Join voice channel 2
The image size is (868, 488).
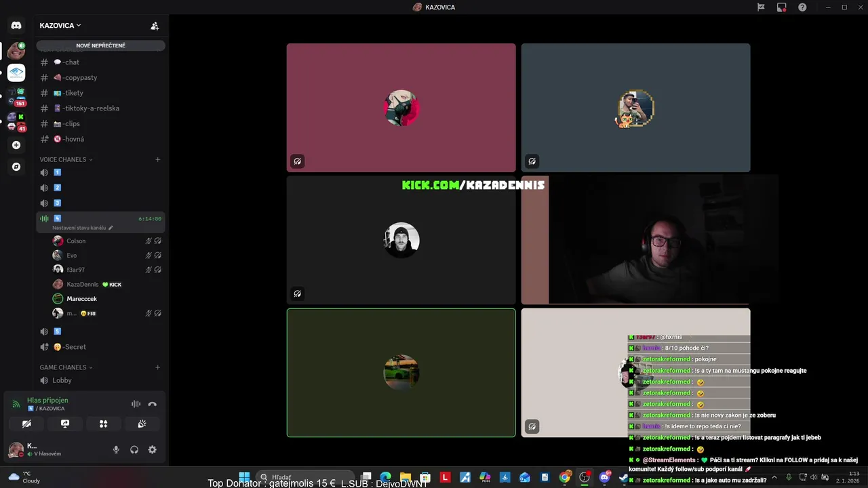(x=100, y=188)
